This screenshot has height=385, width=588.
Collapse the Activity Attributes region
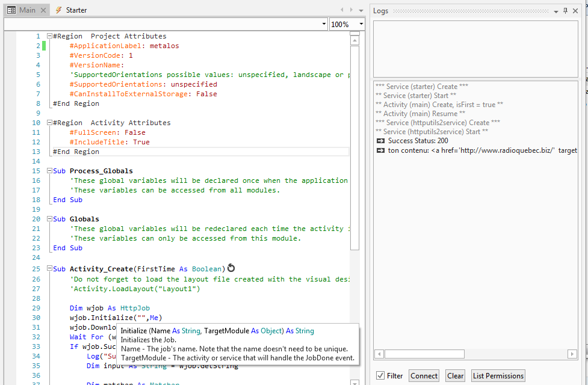point(49,123)
